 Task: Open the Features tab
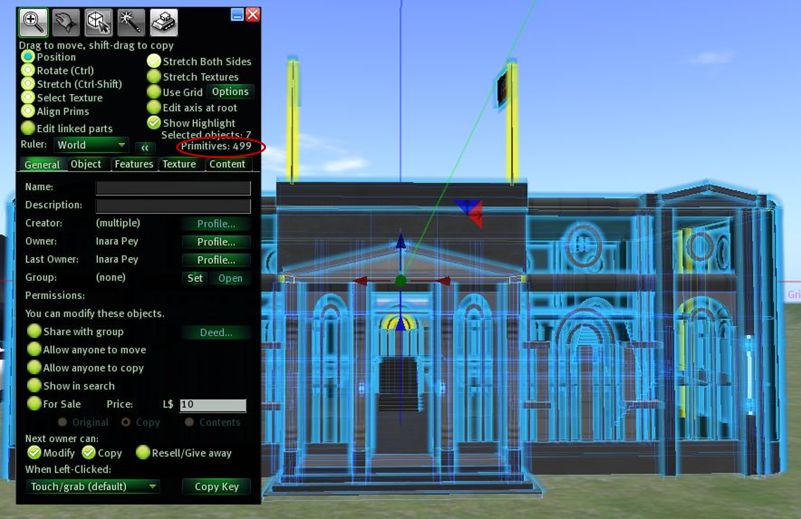133,164
